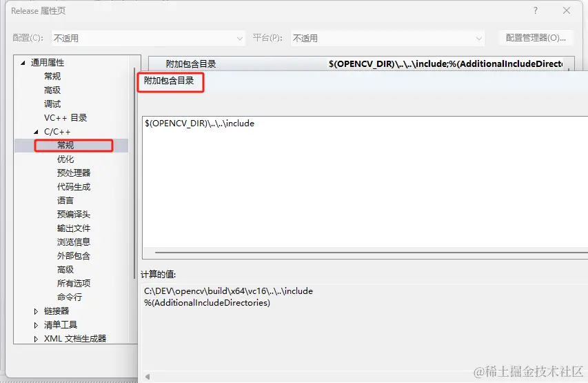This screenshot has height=383, width=588.
Task: Open the 平台(P) dropdown
Action: [387, 39]
